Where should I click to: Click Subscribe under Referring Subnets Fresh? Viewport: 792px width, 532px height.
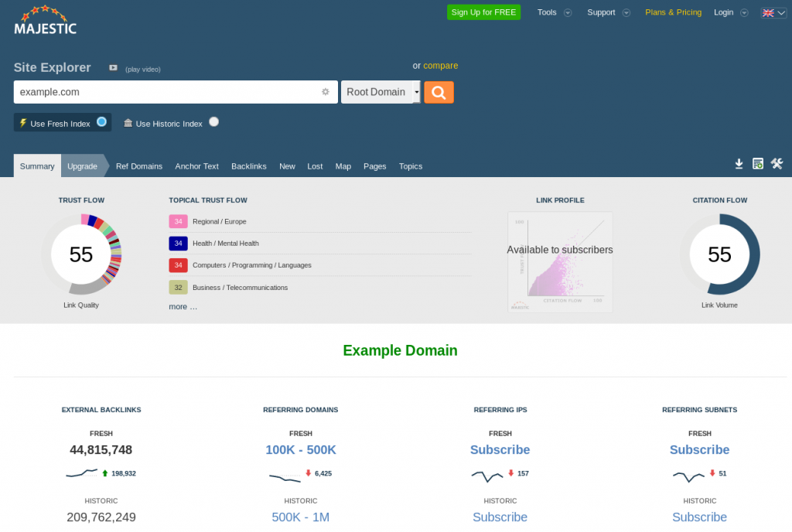[699, 450]
